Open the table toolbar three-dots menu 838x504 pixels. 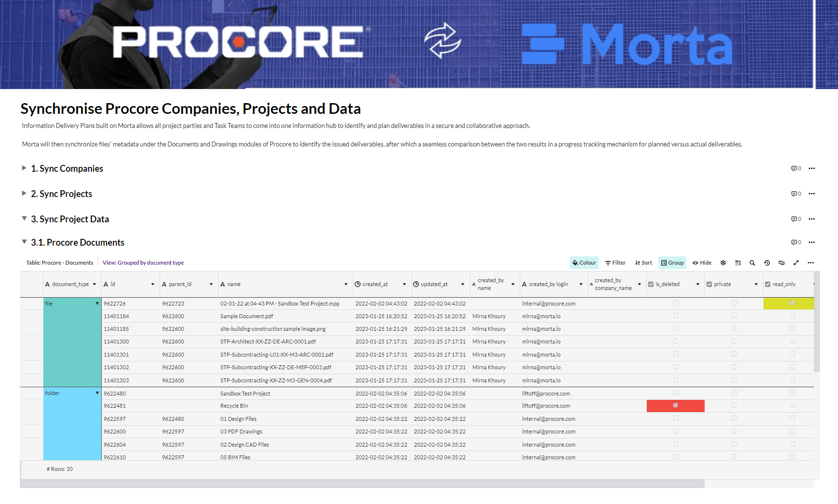[x=811, y=263]
